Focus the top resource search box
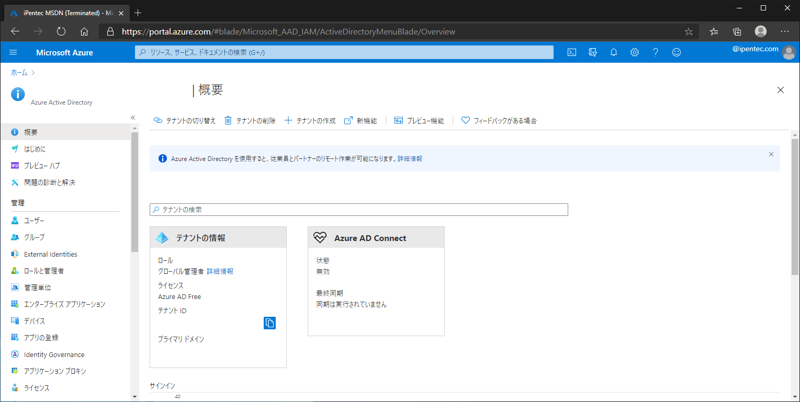 point(344,52)
